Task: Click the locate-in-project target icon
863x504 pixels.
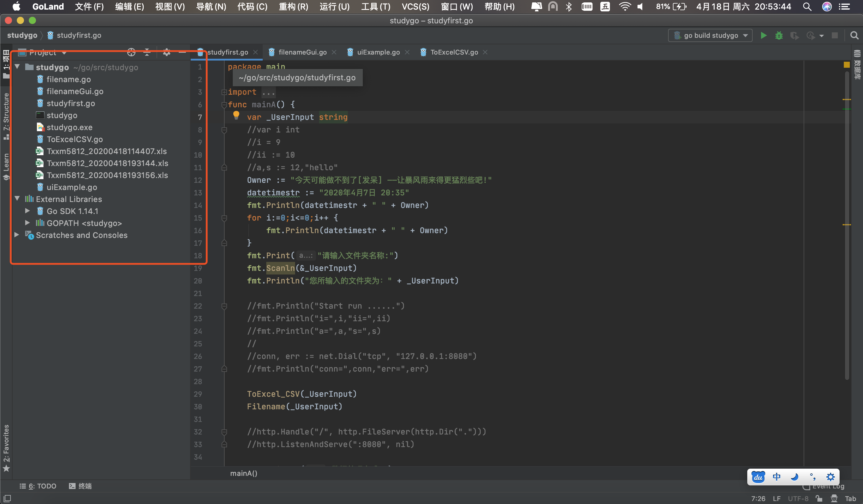Action: coord(131,52)
